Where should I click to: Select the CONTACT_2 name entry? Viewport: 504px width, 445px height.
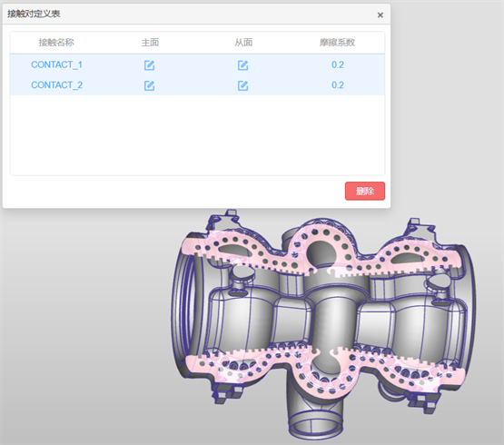click(x=56, y=85)
